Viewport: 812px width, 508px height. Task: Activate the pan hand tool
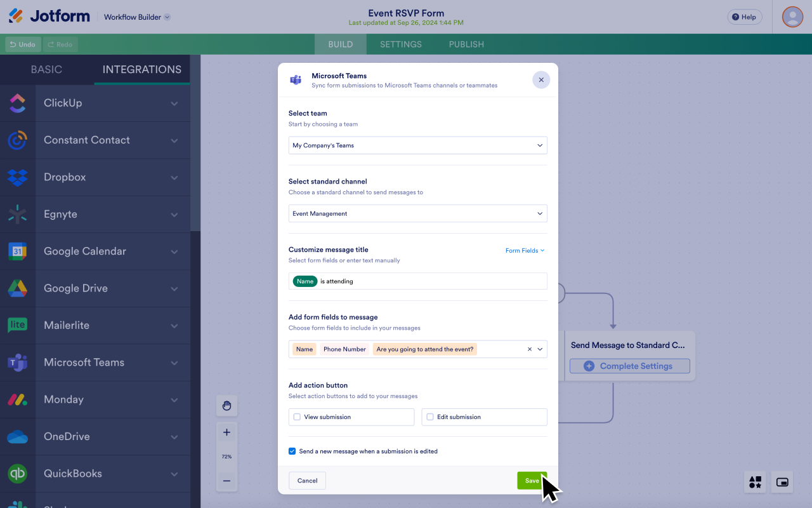click(x=226, y=406)
